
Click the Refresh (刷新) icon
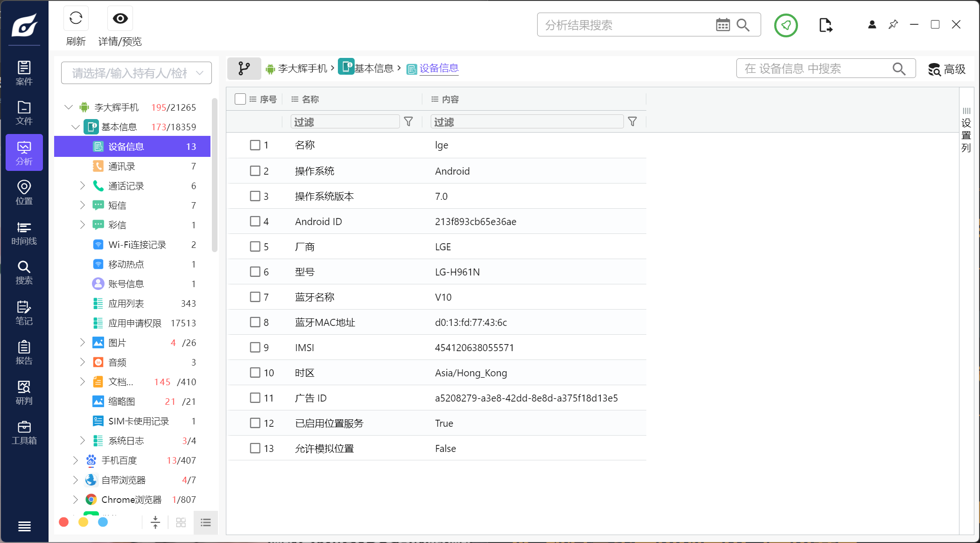(76, 19)
